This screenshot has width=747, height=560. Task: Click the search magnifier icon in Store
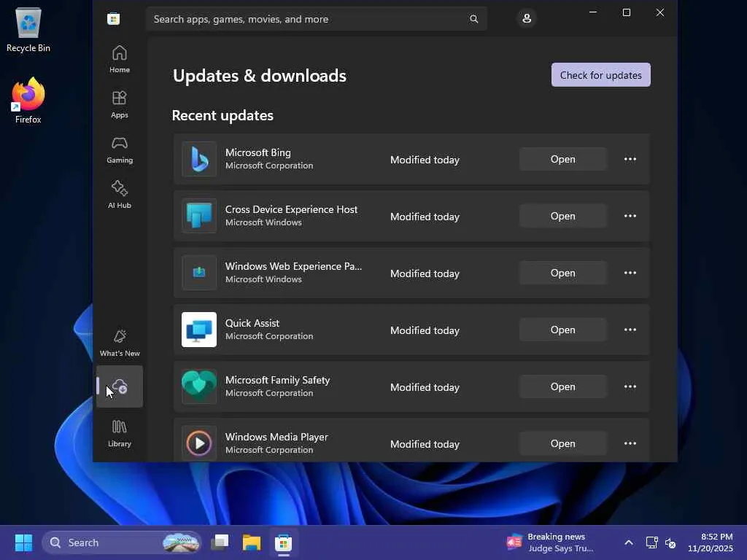tap(473, 19)
